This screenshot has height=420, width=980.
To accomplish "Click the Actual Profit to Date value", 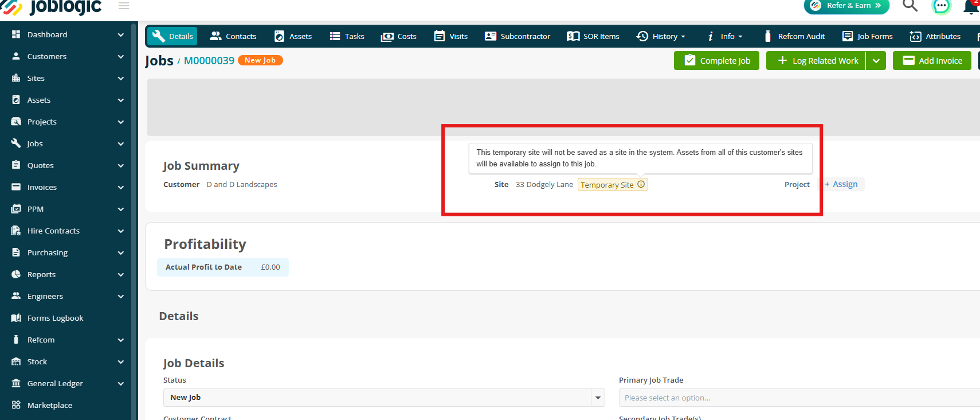I will [x=271, y=267].
